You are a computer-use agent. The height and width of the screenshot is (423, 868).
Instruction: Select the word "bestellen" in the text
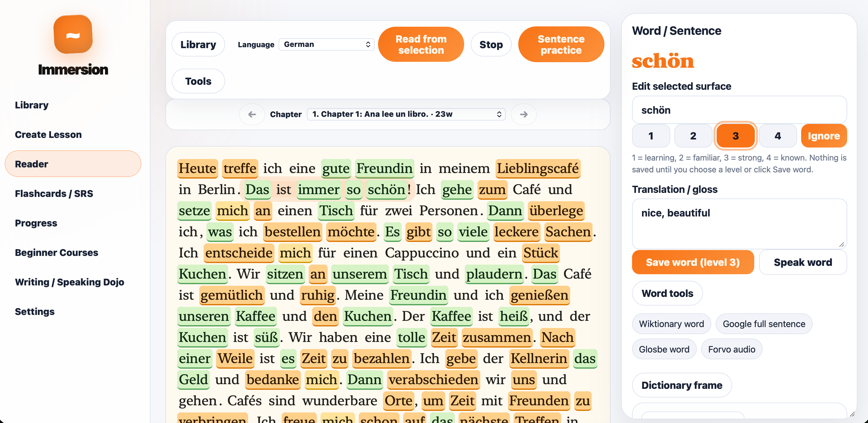293,232
